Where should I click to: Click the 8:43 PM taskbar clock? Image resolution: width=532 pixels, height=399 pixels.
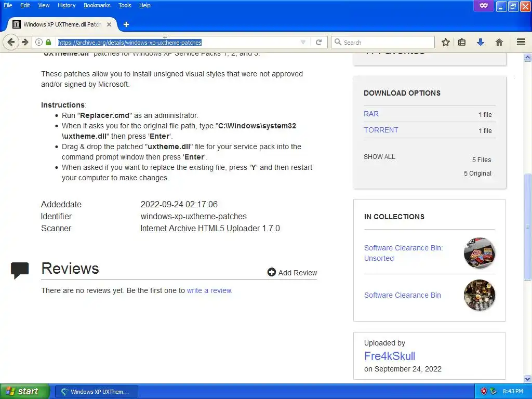[x=512, y=391]
